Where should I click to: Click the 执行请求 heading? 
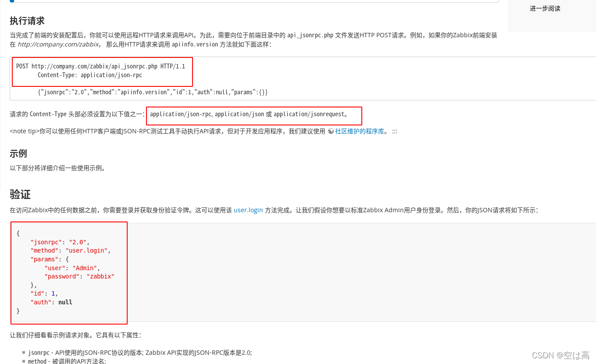27,21
